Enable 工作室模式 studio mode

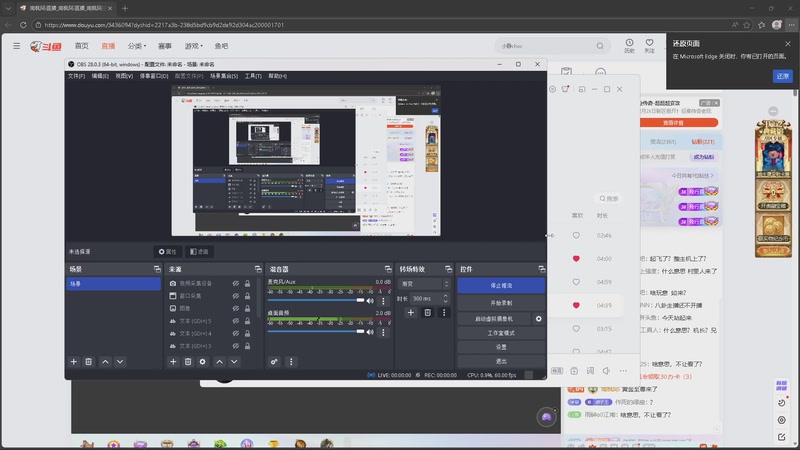501,333
